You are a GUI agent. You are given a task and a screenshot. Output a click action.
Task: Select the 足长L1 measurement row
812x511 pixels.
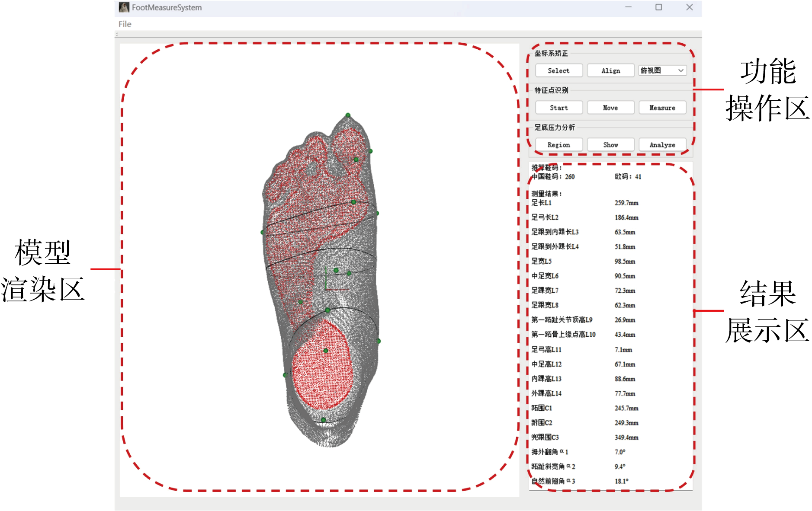tap(542, 203)
